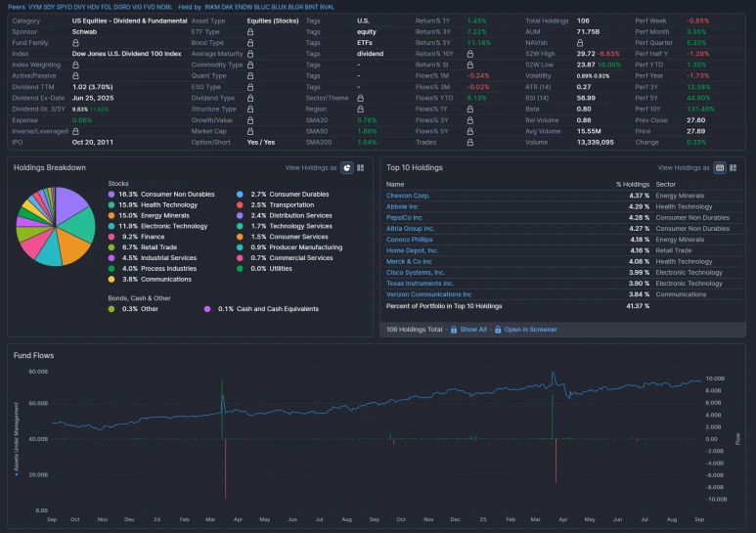756x533 pixels.
Task: Open VYM peer ticker link
Action: (35, 7)
